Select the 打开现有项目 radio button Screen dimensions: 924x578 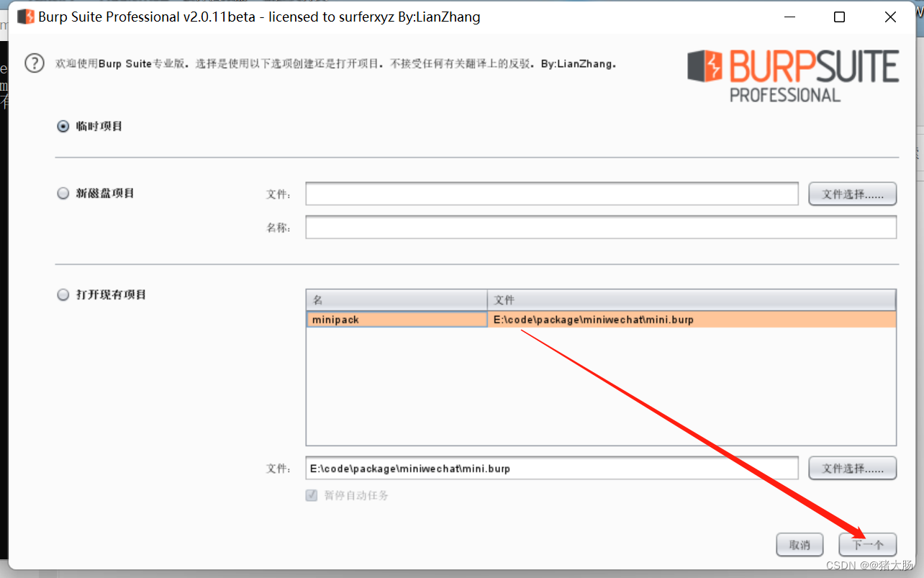[x=63, y=294]
